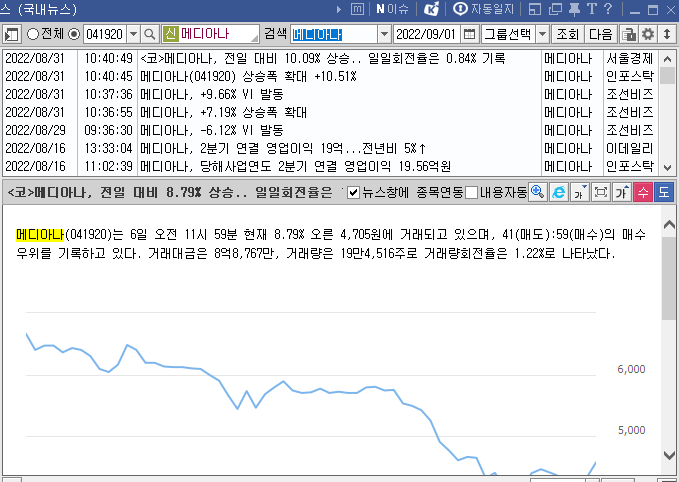
Task: Open help with the question mark icon
Action: 608,9
